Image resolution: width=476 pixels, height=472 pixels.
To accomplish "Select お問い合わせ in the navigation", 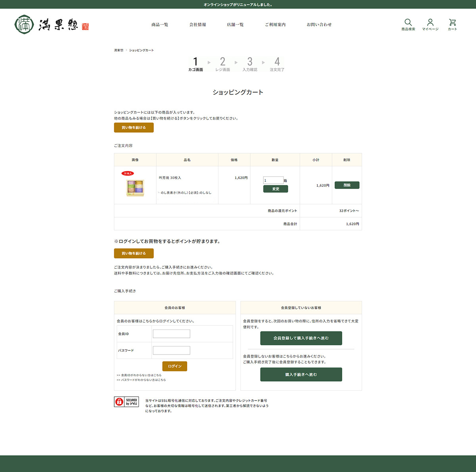I will 319,25.
